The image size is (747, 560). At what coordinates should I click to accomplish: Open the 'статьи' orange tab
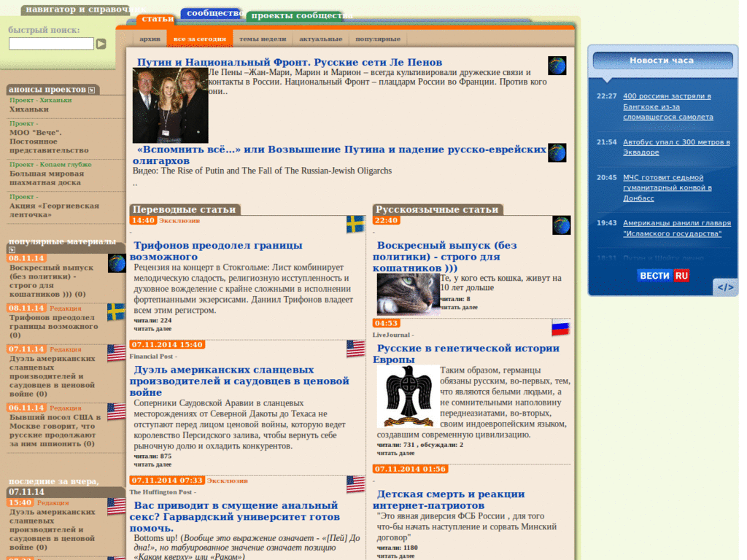click(x=158, y=18)
